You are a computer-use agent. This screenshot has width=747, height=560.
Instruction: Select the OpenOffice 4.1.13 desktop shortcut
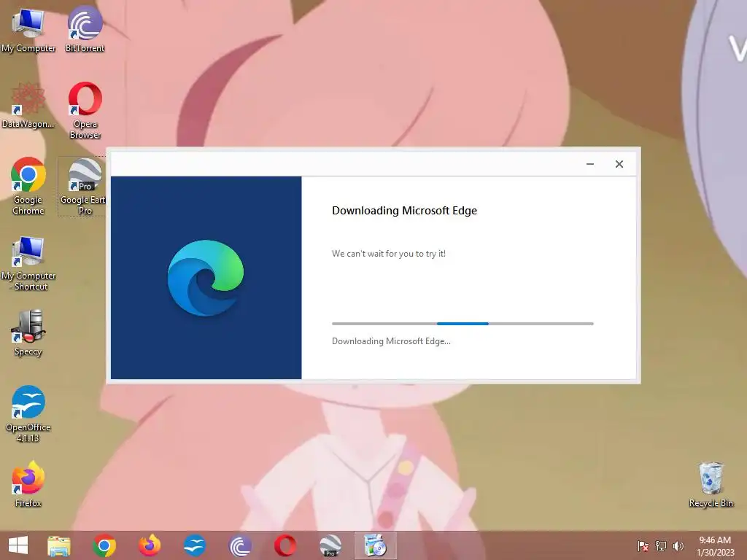[28, 414]
